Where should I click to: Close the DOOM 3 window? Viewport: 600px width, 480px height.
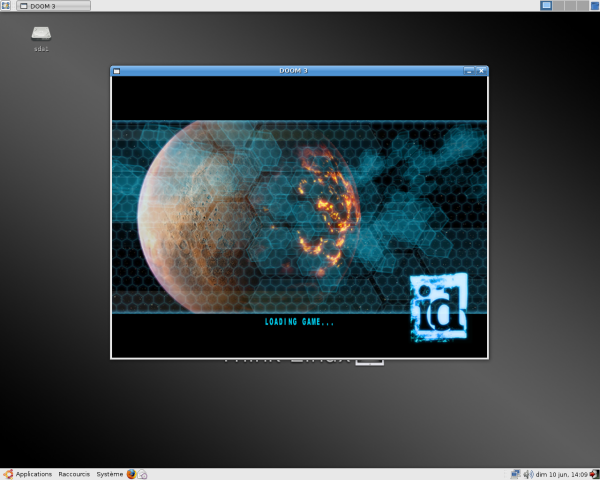[481, 71]
